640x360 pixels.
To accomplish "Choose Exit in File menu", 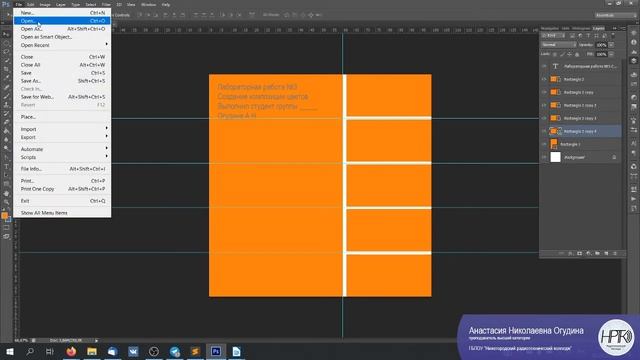I will (x=62, y=201).
